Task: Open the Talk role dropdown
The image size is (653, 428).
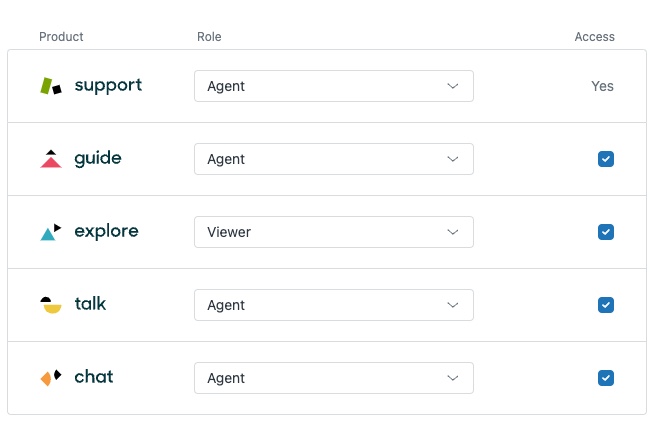Action: click(x=333, y=305)
